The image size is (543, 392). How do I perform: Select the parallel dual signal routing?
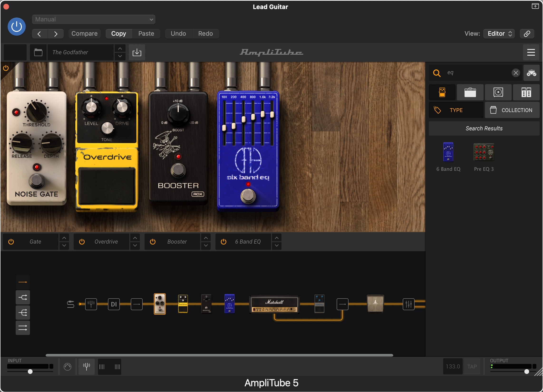(x=23, y=328)
